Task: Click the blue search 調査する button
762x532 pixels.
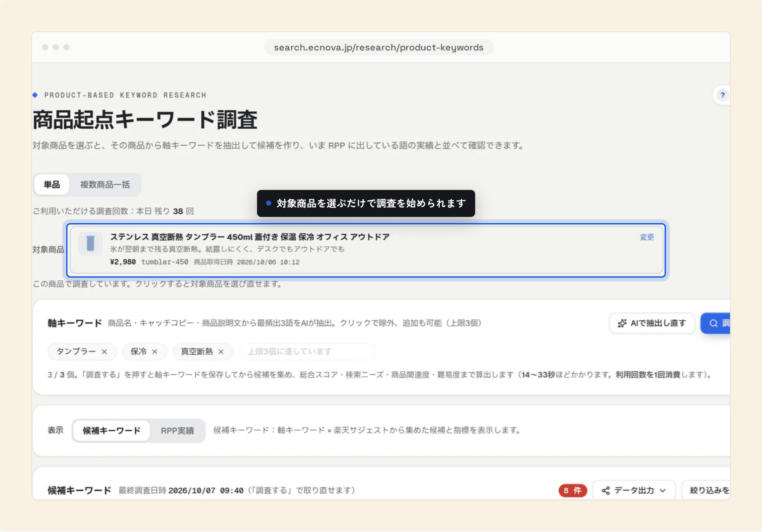Action: click(x=715, y=323)
